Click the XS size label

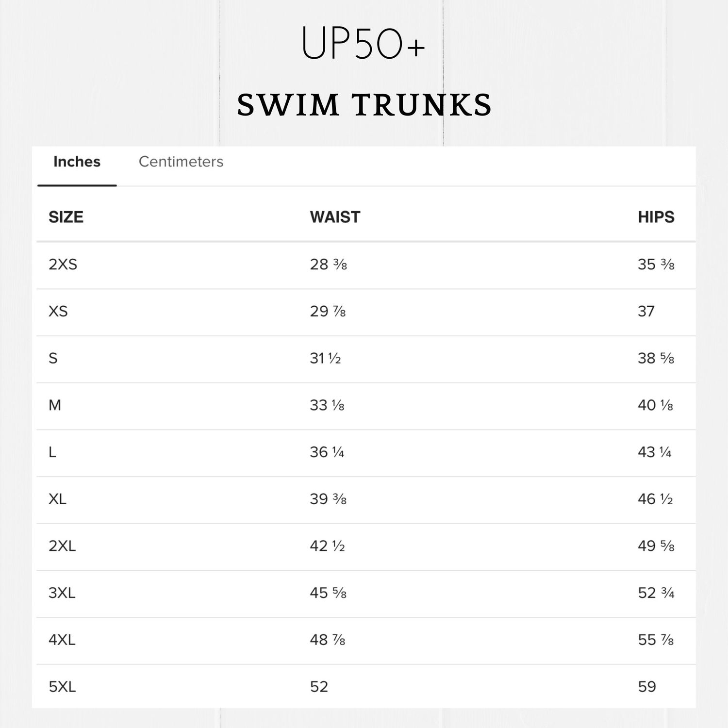(58, 311)
